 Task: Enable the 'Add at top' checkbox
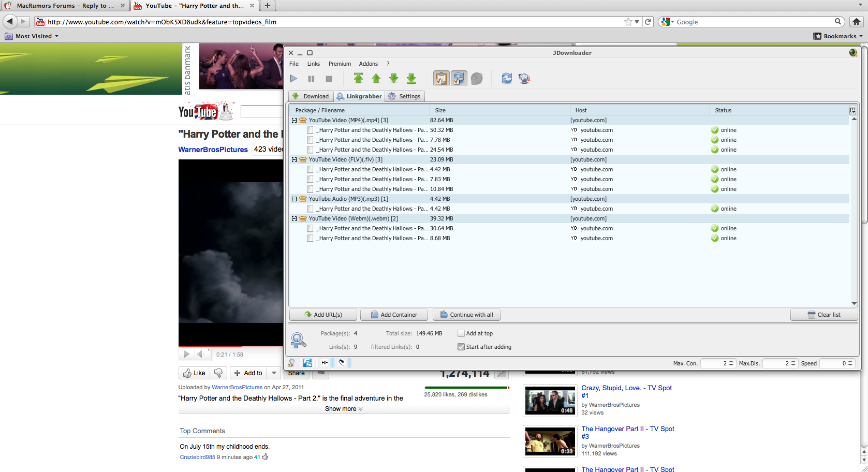point(461,334)
